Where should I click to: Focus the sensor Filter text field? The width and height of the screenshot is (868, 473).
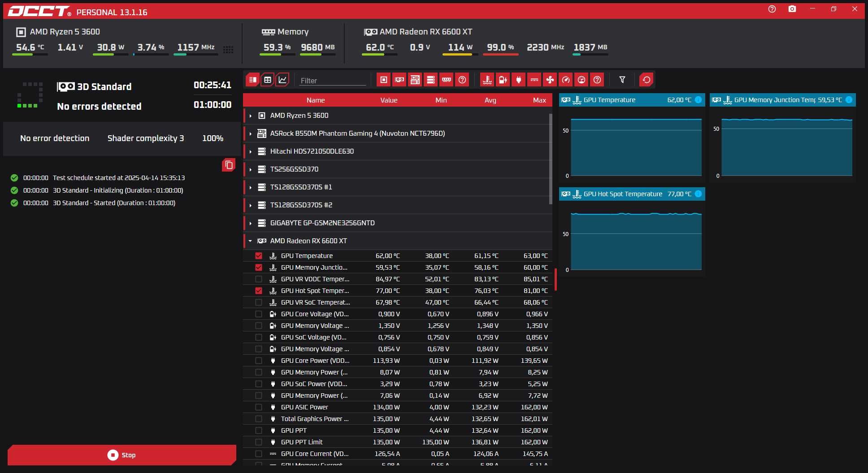pyautogui.click(x=333, y=81)
